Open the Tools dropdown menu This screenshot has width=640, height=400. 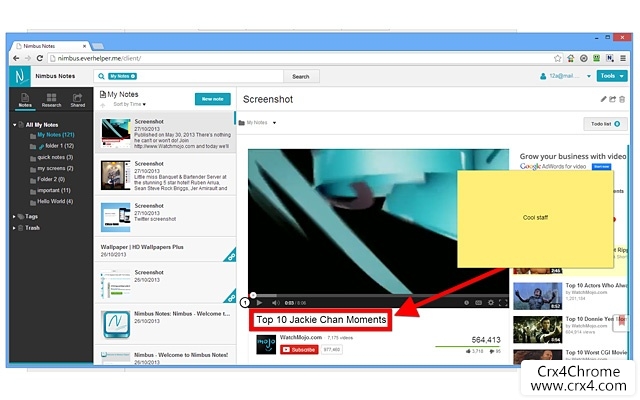click(612, 76)
